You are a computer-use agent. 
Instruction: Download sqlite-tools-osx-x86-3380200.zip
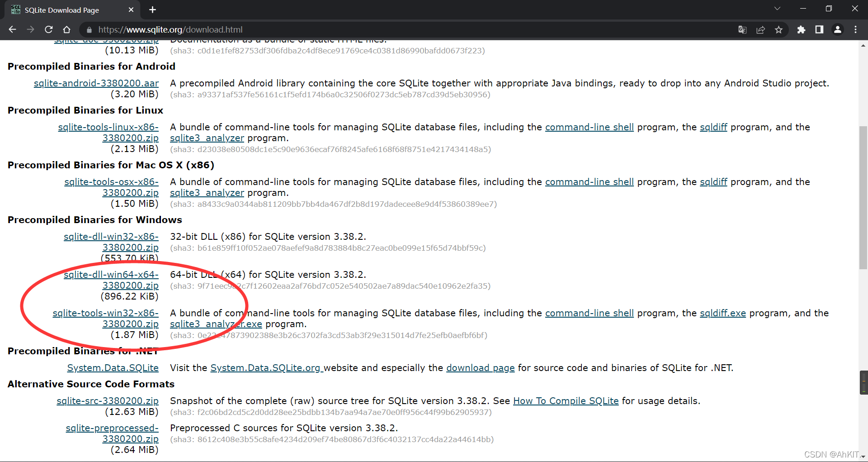click(x=111, y=187)
